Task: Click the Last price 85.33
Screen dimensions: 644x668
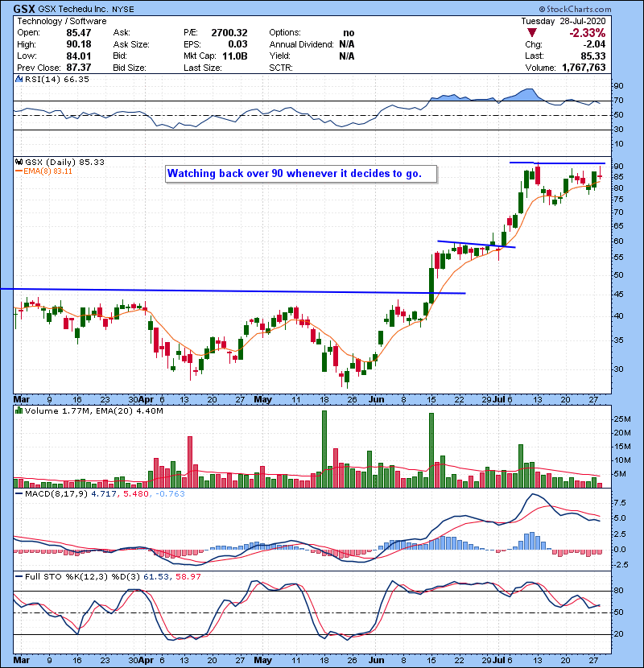Action: (594, 56)
